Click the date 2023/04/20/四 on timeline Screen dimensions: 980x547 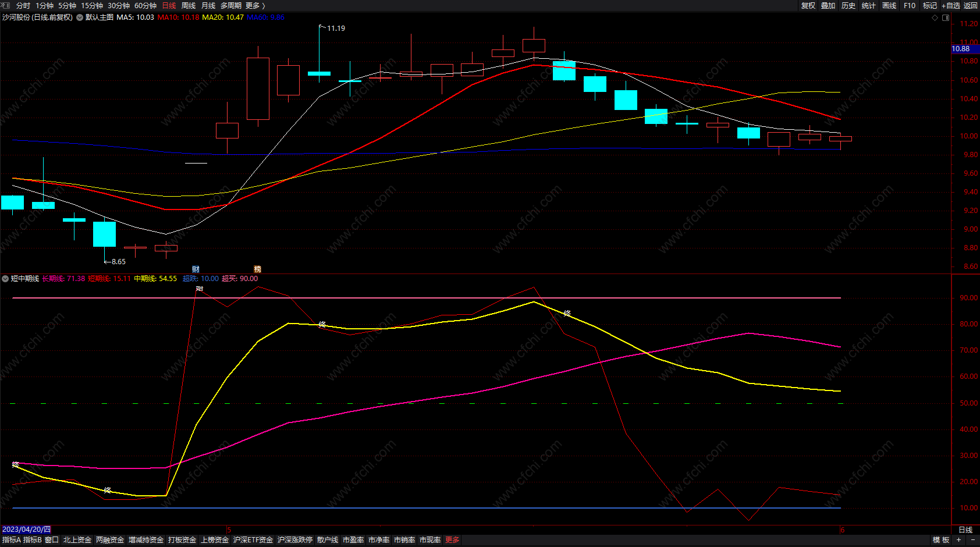26,530
